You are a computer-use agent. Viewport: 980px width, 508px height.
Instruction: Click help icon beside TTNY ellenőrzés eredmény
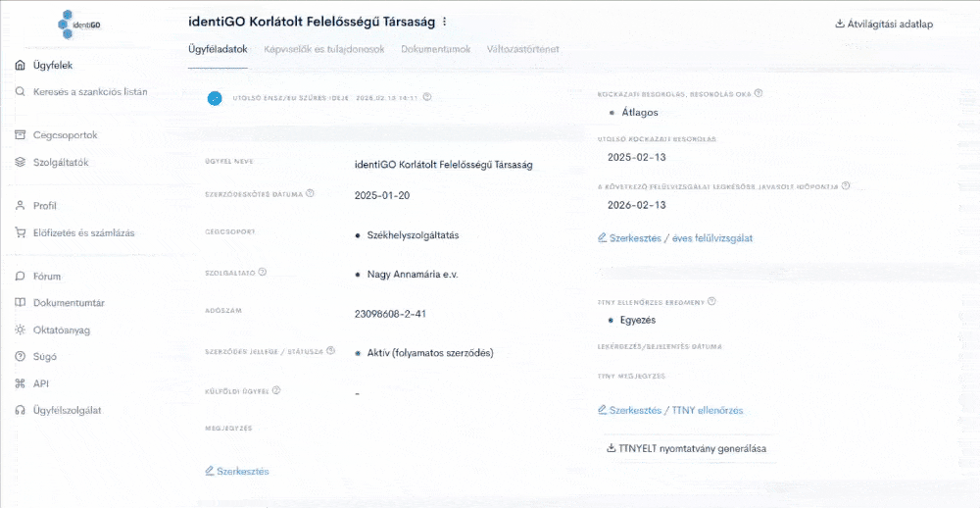click(711, 301)
